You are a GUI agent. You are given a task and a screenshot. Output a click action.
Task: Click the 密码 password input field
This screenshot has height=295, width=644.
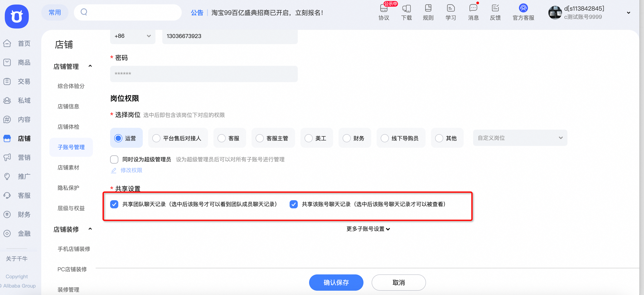click(x=204, y=74)
